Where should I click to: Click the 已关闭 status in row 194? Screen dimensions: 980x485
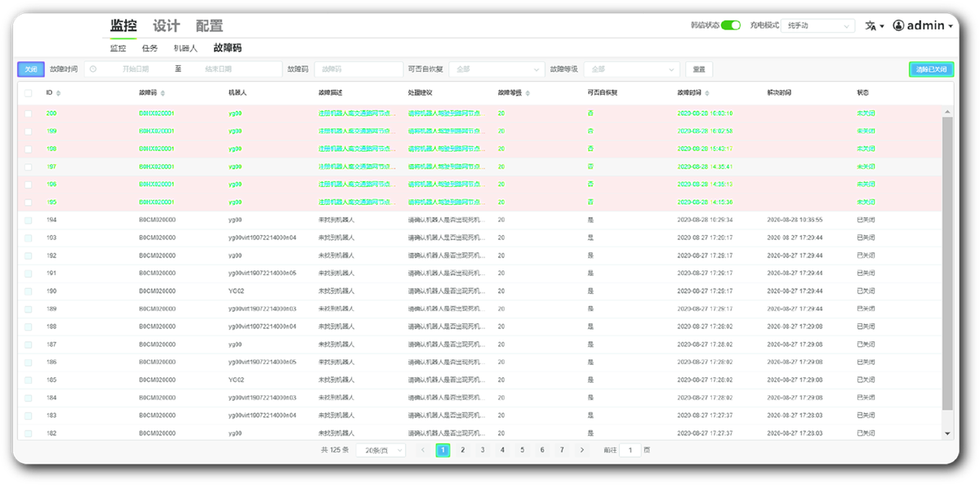click(866, 220)
